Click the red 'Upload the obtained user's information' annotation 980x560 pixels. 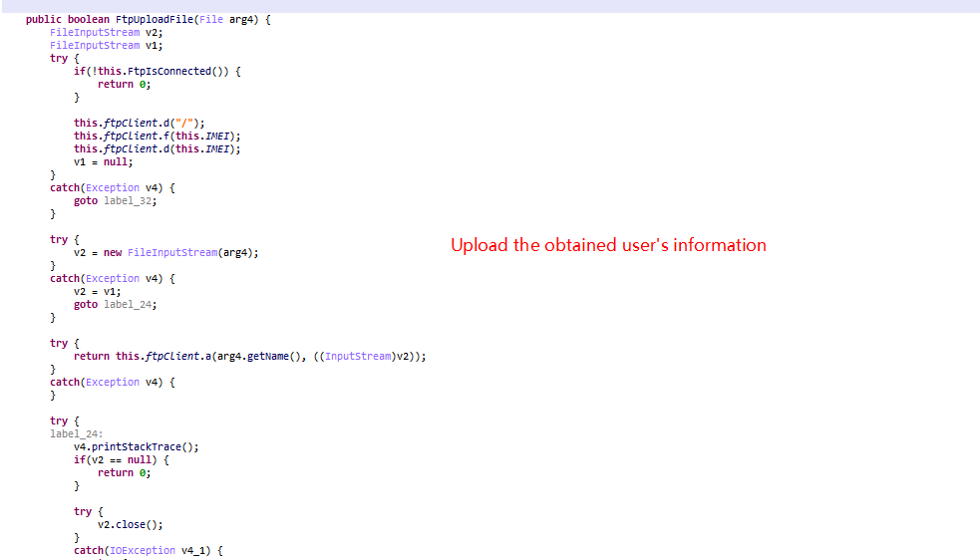609,245
